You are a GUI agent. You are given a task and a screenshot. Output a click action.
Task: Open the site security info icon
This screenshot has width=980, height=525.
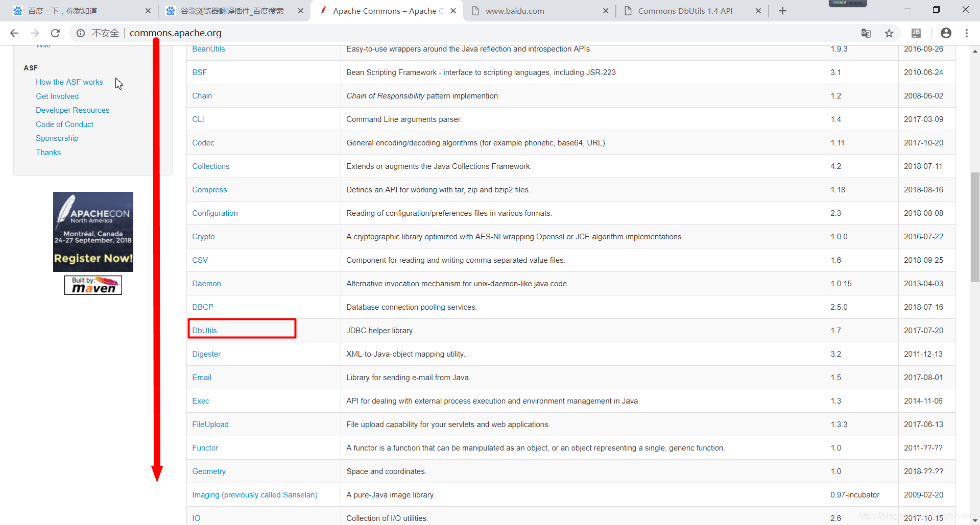pos(81,33)
